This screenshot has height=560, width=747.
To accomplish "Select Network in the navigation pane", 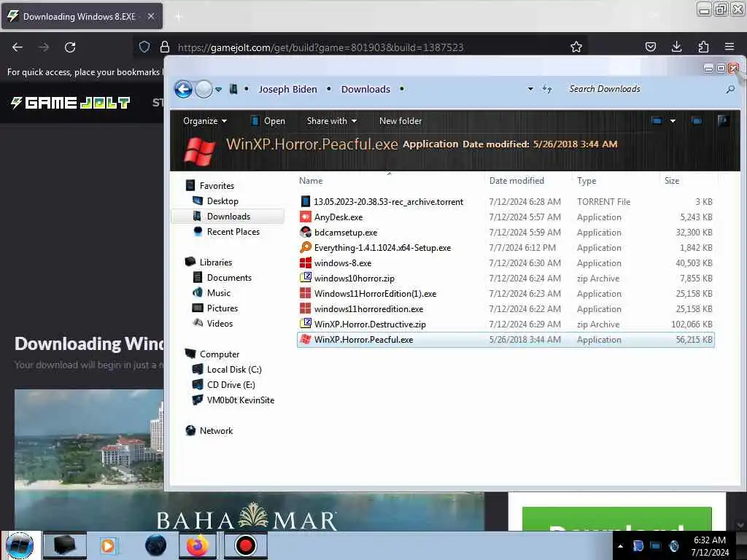I will pos(216,430).
